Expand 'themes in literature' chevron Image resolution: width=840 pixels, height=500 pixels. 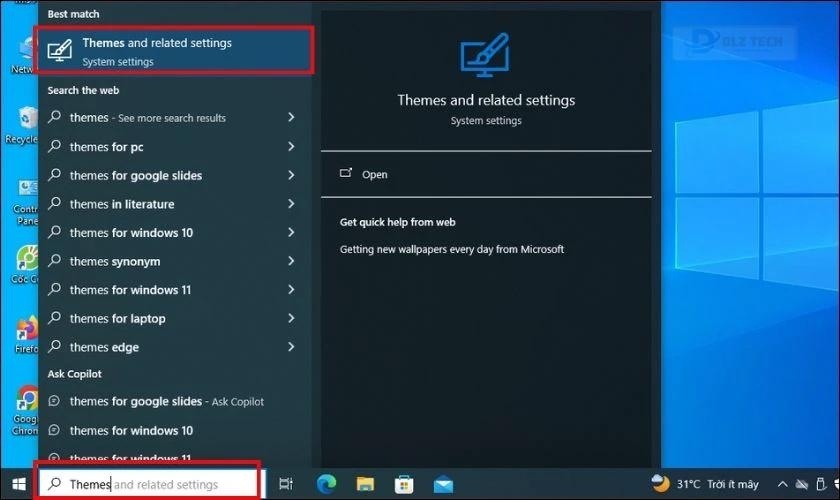(x=291, y=204)
